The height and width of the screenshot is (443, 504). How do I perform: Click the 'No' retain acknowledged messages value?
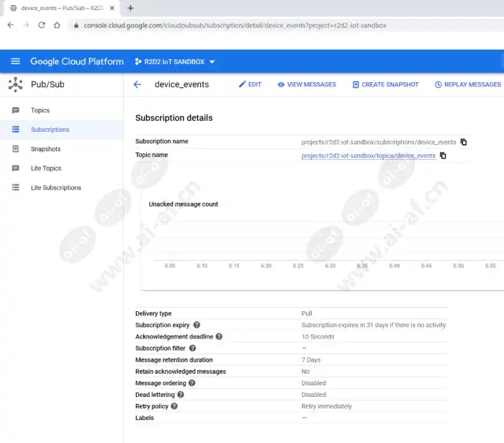pos(305,371)
